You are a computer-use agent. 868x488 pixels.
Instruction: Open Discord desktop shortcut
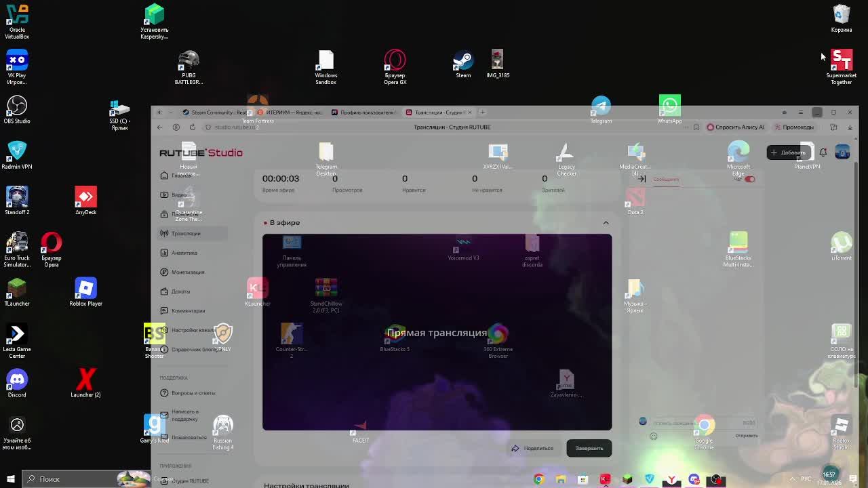coord(17,383)
